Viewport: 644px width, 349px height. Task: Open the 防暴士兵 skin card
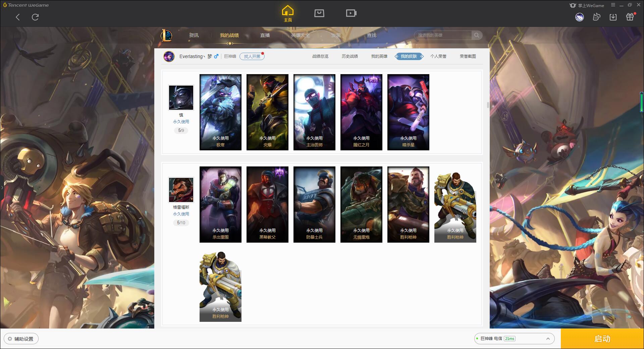314,204
